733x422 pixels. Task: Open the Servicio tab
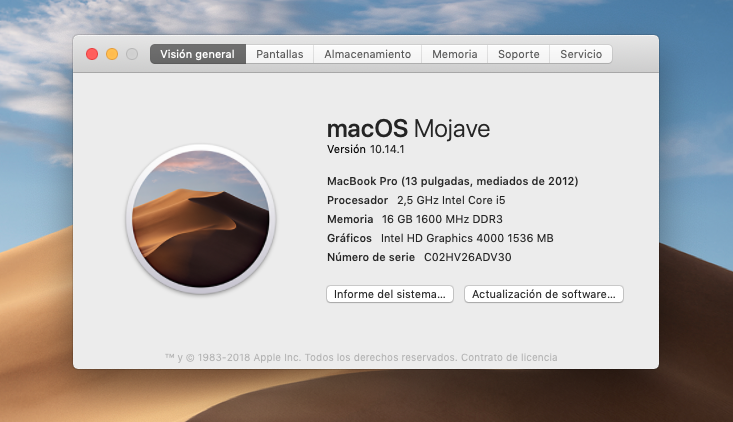581,54
